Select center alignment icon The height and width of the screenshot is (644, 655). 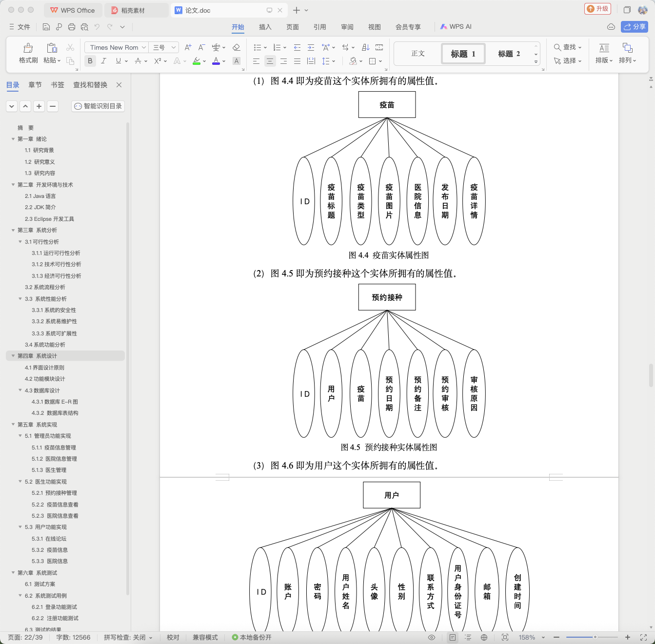click(270, 61)
